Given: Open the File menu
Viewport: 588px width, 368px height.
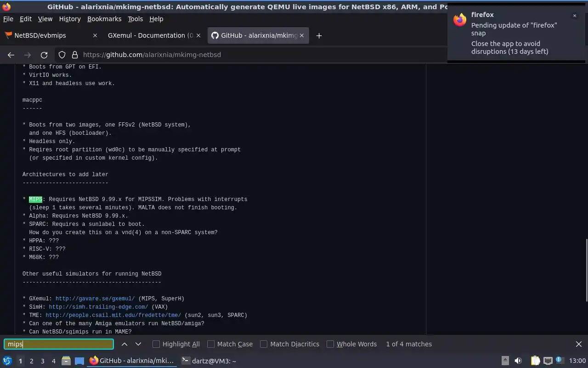Looking at the screenshot, I should (8, 19).
